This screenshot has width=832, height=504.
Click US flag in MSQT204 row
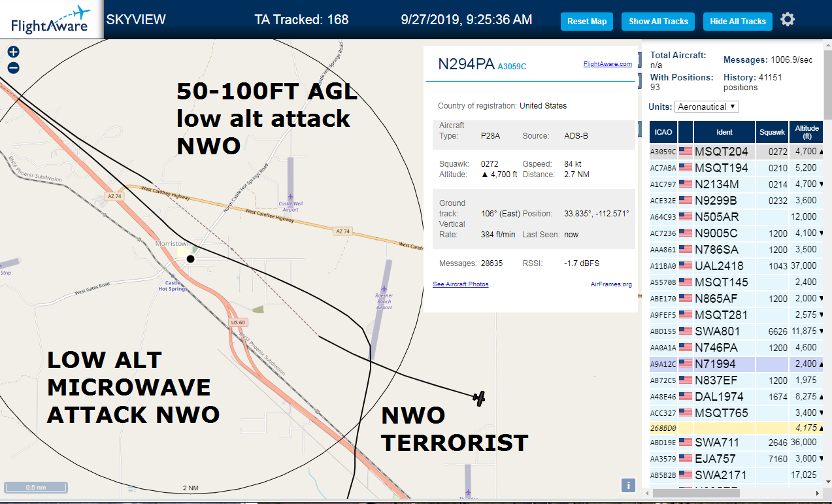pos(686,152)
